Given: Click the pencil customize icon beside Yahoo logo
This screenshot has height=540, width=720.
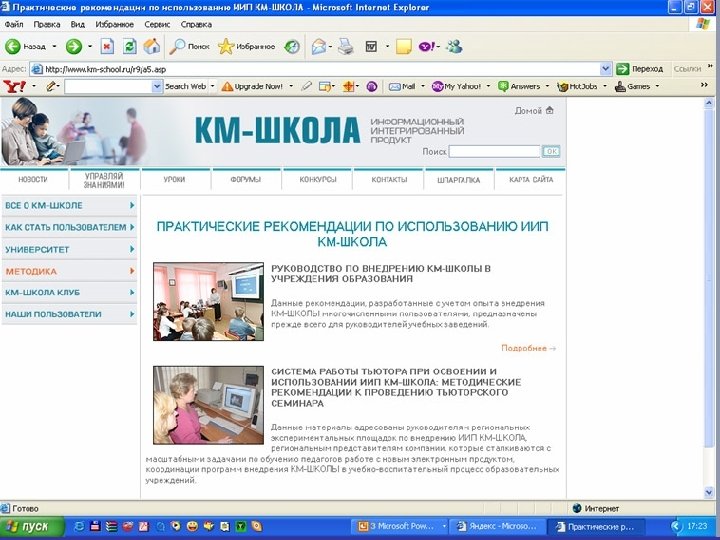Looking at the screenshot, I should point(51,86).
